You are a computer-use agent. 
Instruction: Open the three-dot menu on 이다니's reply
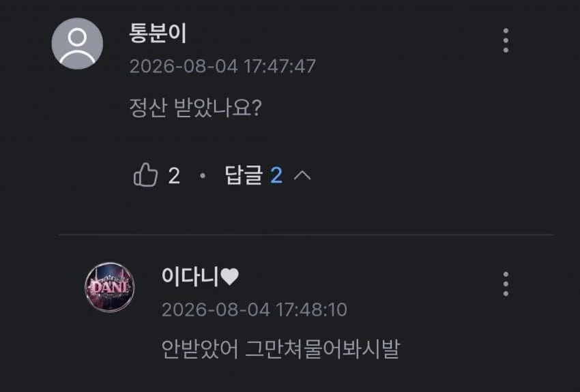506,284
